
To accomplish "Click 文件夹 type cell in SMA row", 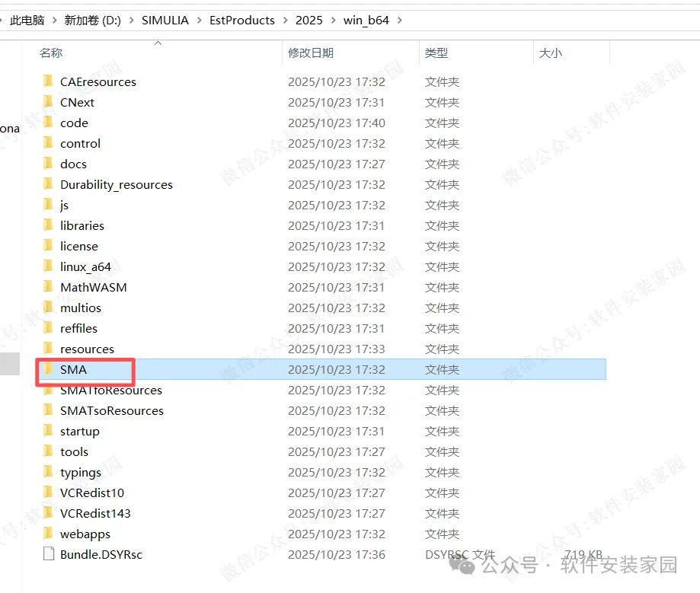I will click(442, 369).
